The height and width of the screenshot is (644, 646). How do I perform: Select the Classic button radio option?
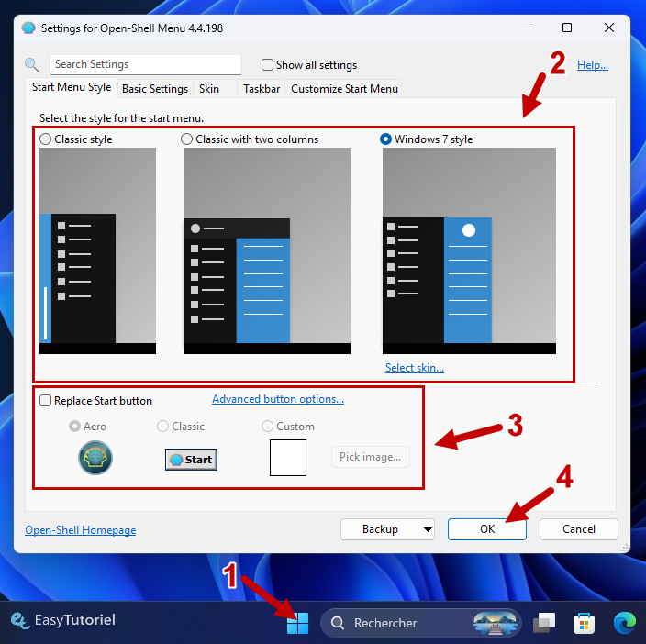pos(162,427)
